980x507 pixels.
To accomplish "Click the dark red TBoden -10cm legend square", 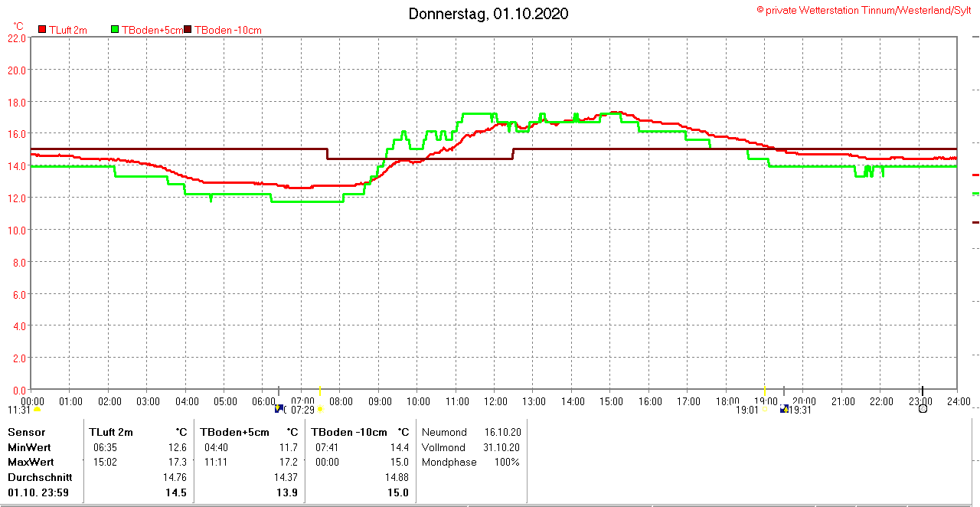I will click(x=188, y=30).
